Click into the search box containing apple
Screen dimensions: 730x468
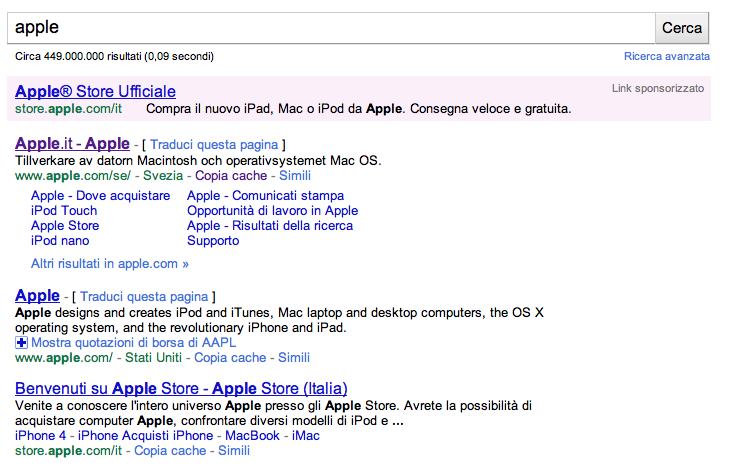pos(330,28)
